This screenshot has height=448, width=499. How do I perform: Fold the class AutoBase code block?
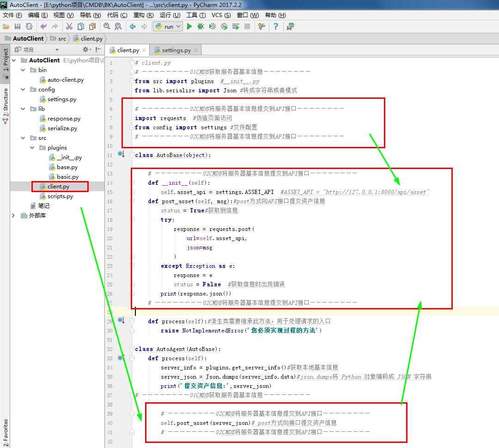132,155
